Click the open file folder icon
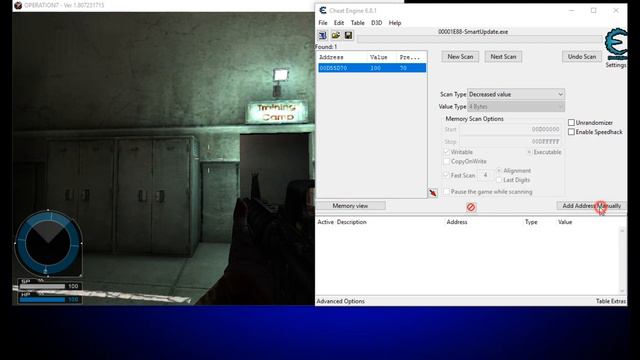640x360 pixels. [336, 36]
